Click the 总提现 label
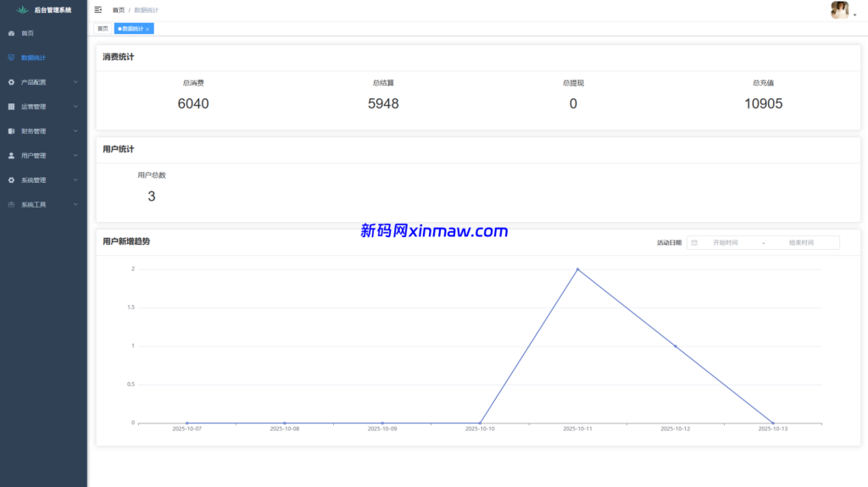 [573, 83]
